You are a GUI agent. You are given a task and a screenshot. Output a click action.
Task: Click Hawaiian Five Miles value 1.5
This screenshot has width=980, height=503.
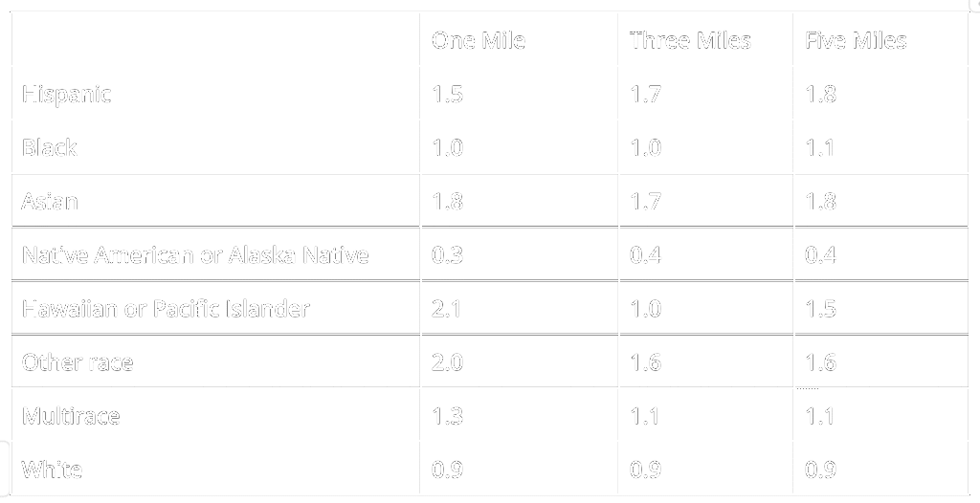820,309
